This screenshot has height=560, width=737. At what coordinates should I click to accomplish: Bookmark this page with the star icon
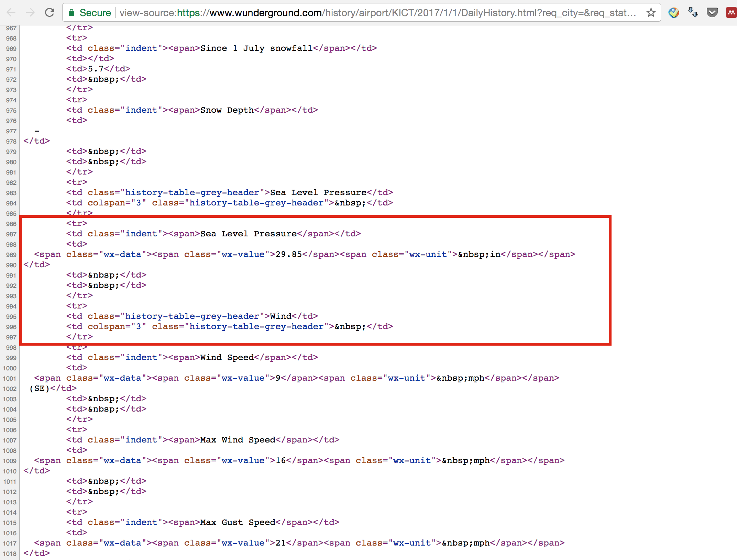click(x=651, y=13)
